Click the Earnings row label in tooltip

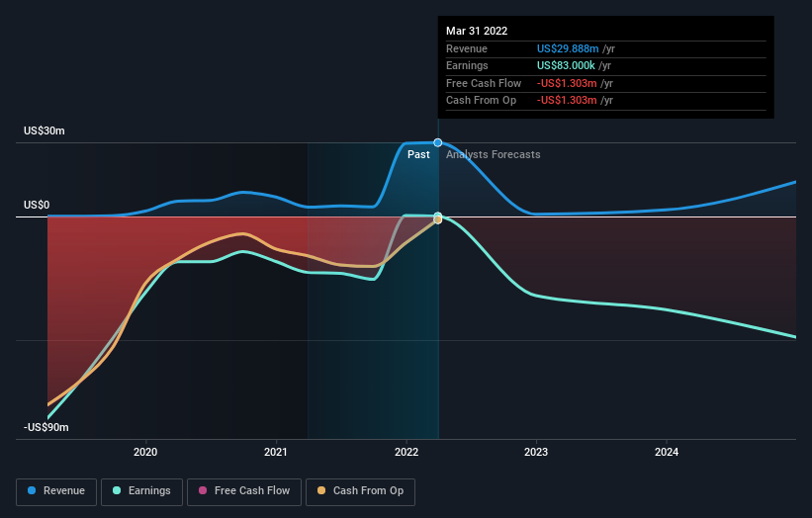[467, 65]
